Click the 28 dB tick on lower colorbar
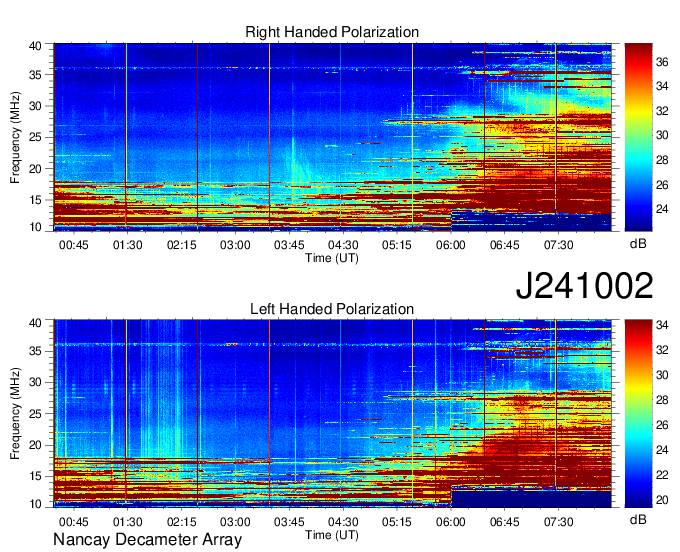680x552 pixels. click(662, 400)
